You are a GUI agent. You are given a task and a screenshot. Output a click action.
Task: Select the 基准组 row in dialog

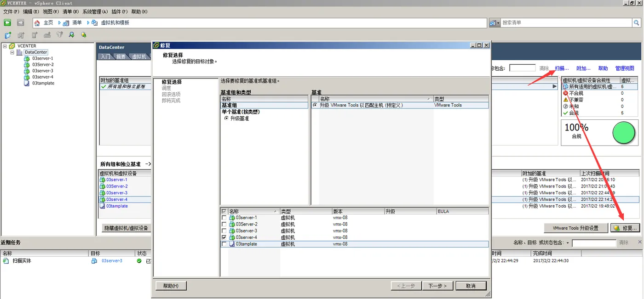point(264,105)
